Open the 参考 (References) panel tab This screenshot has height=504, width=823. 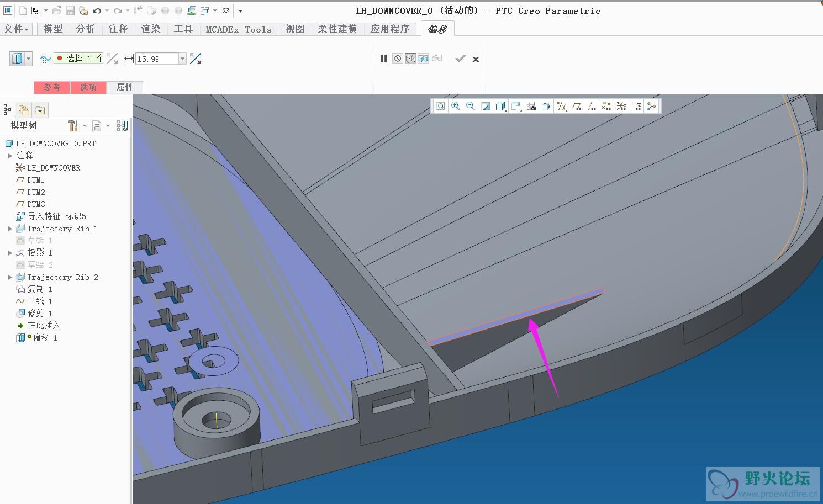click(52, 87)
